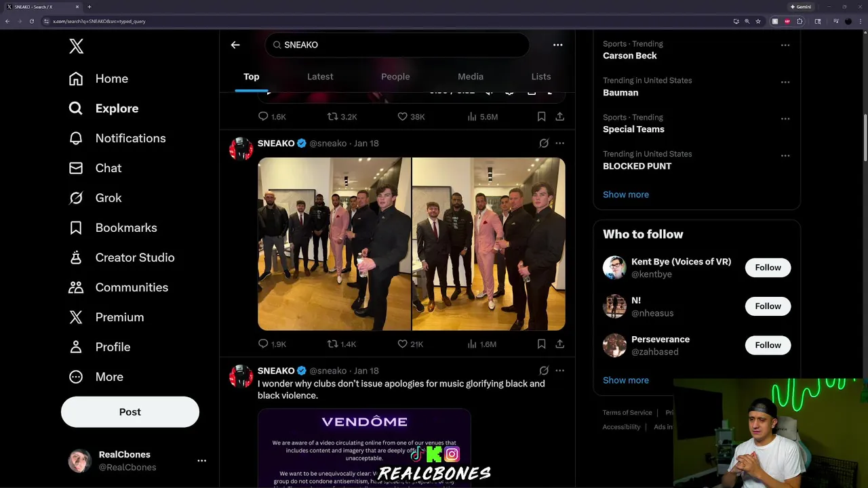Open Grok in sidebar

tap(95, 198)
